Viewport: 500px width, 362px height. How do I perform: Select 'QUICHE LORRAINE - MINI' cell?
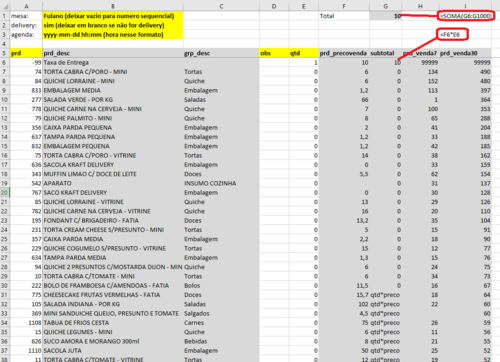pos(113,81)
